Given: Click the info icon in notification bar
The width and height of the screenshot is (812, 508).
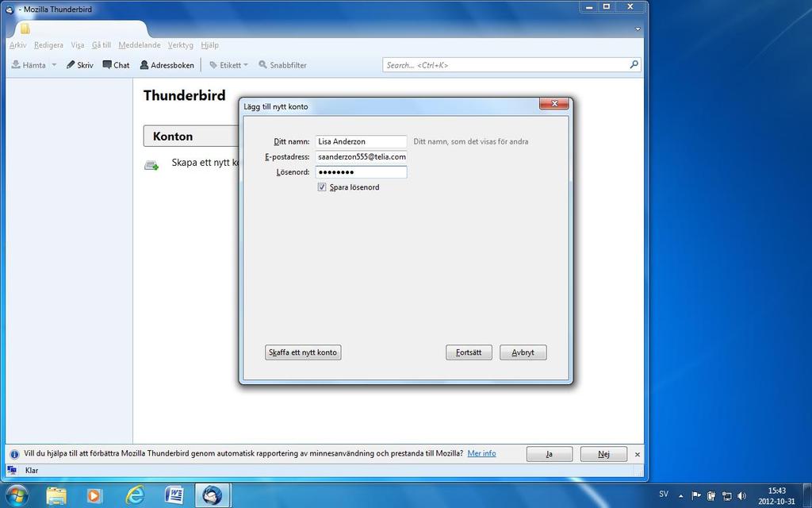Looking at the screenshot, I should 14,454.
